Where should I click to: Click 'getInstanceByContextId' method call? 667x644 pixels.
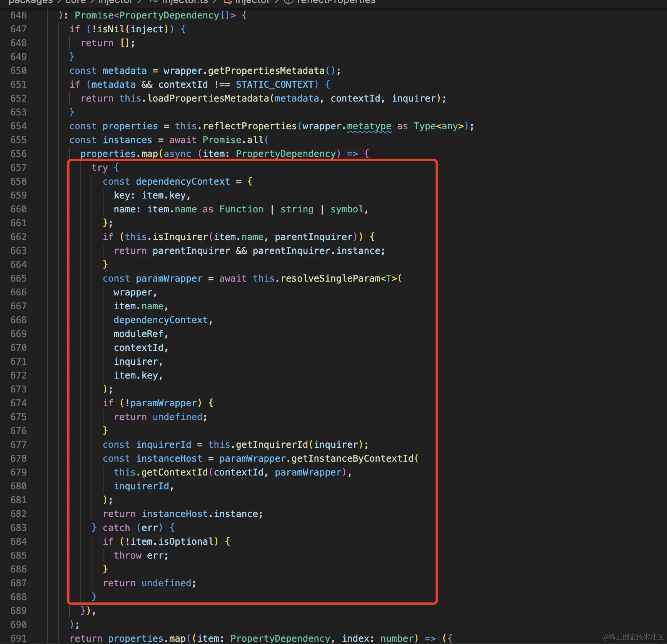coord(352,459)
